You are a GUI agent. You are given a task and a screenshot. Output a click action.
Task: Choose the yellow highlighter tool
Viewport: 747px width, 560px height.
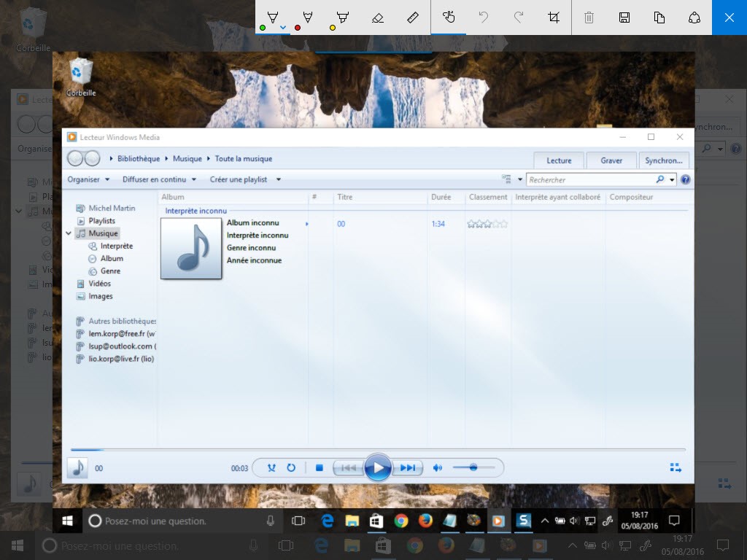click(342, 17)
